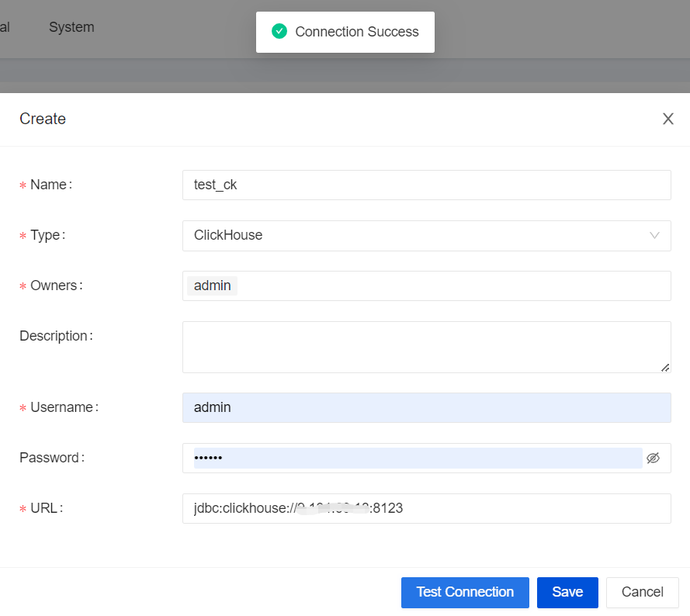Click the Connection Success notification message
Screen dimensions: 690x616
point(356,32)
